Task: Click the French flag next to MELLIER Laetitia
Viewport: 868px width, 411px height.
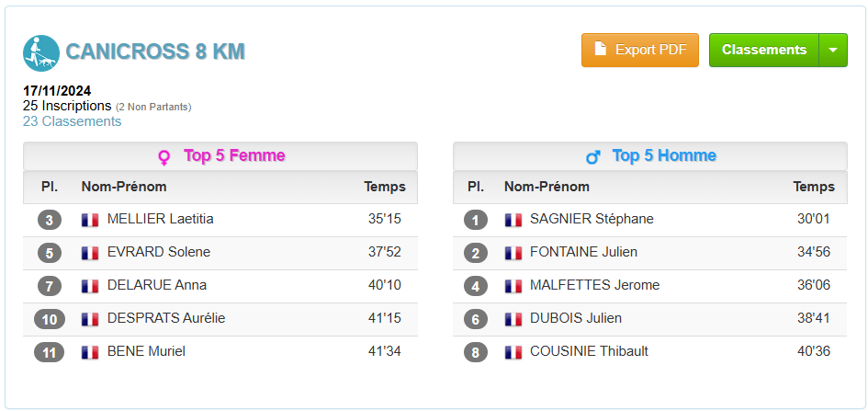Action: (90, 220)
